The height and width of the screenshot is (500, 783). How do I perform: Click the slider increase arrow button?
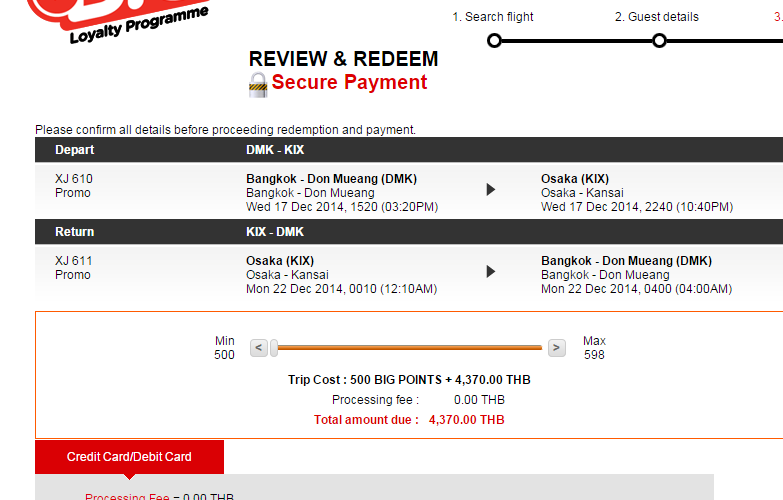pyautogui.click(x=557, y=348)
